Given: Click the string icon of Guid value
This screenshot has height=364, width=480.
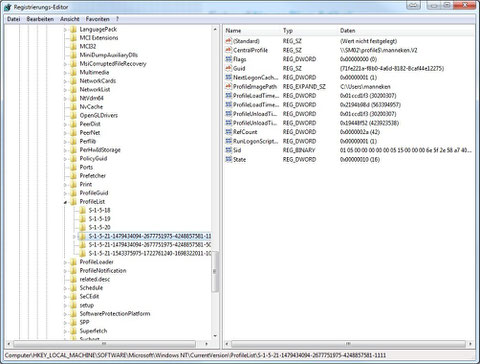Looking at the screenshot, I should pos(228,68).
